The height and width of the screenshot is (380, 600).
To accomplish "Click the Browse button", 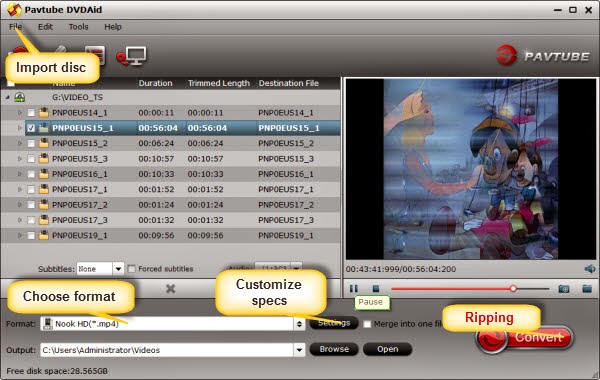I will click(x=334, y=349).
